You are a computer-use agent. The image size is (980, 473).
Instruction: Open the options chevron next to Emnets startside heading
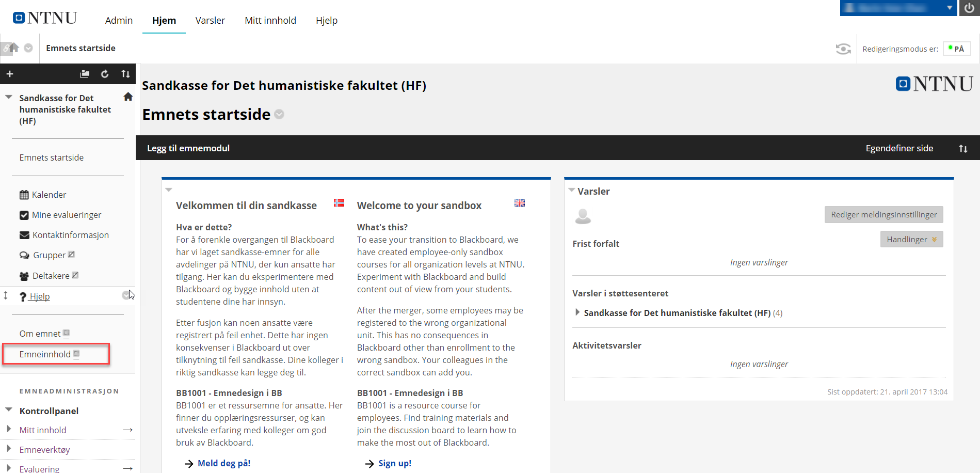[279, 114]
